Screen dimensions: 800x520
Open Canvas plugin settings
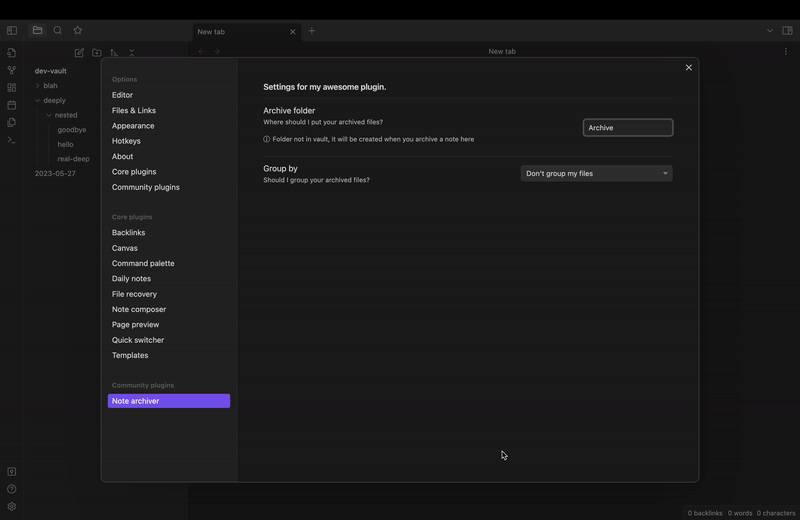124,247
